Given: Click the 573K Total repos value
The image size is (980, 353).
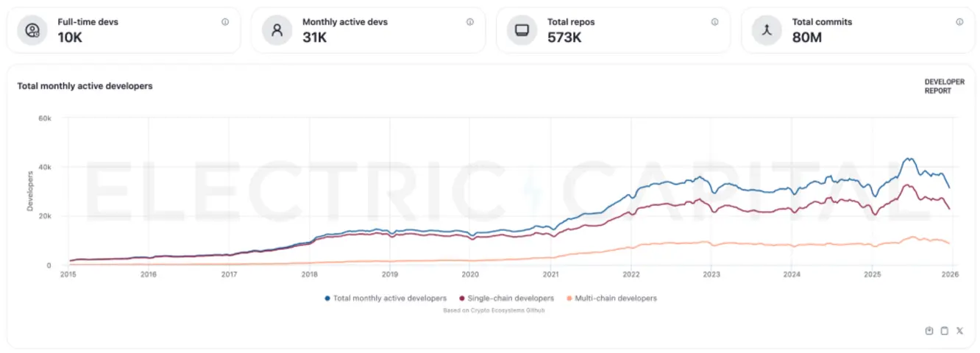Looking at the screenshot, I should [x=564, y=38].
